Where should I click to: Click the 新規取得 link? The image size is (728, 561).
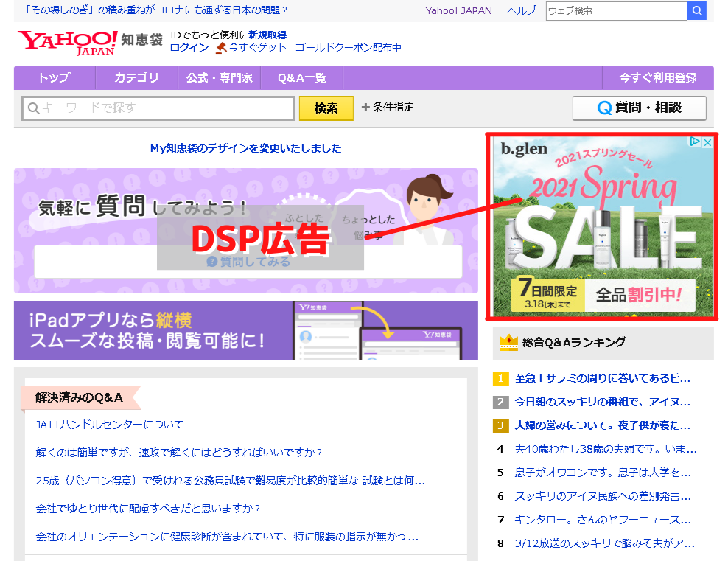point(267,35)
